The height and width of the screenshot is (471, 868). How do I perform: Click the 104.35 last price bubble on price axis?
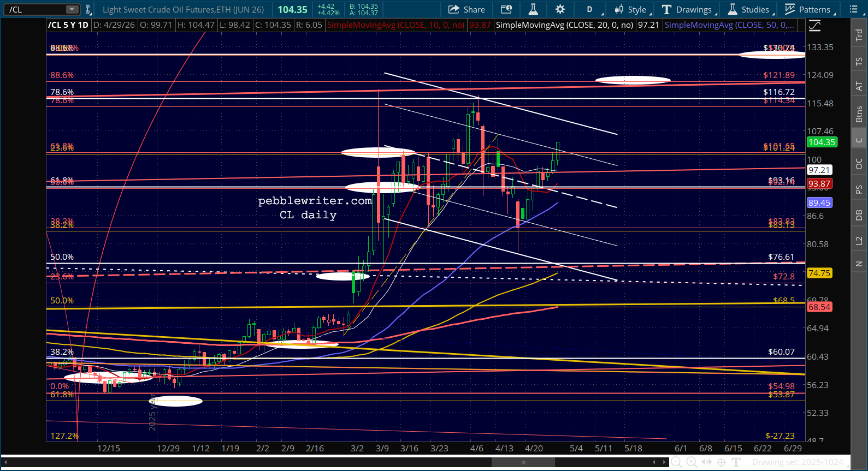click(x=822, y=142)
